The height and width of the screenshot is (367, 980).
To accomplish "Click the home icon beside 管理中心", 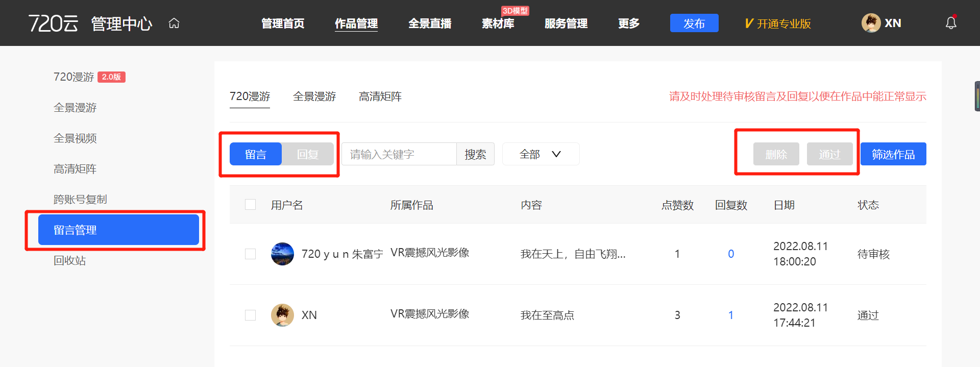I will (x=174, y=23).
